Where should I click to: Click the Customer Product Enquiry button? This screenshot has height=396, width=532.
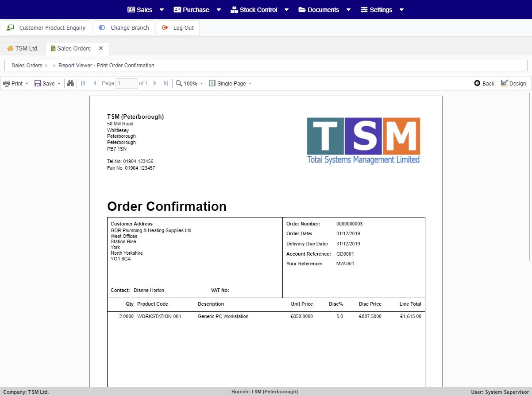[x=46, y=27]
